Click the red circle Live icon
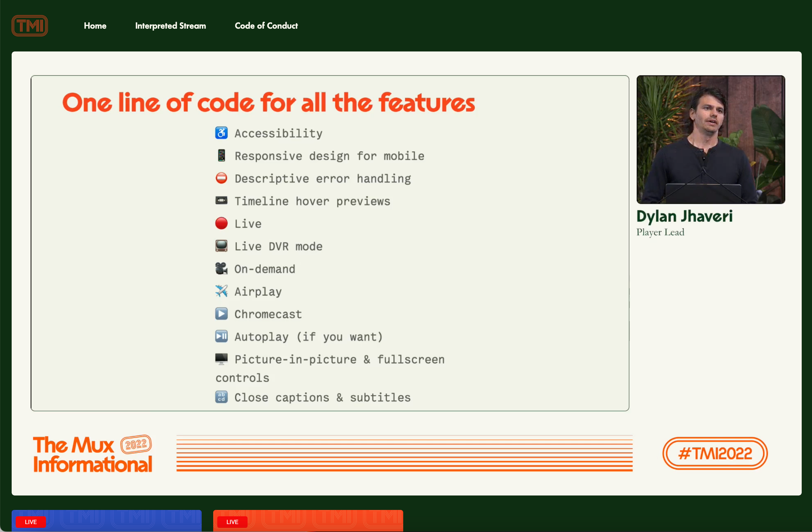Viewport: 812px width, 532px height. [x=221, y=223]
